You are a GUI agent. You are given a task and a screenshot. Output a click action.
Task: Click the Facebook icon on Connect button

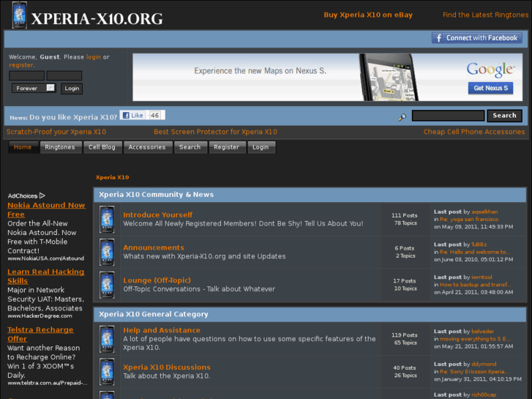pyautogui.click(x=438, y=38)
